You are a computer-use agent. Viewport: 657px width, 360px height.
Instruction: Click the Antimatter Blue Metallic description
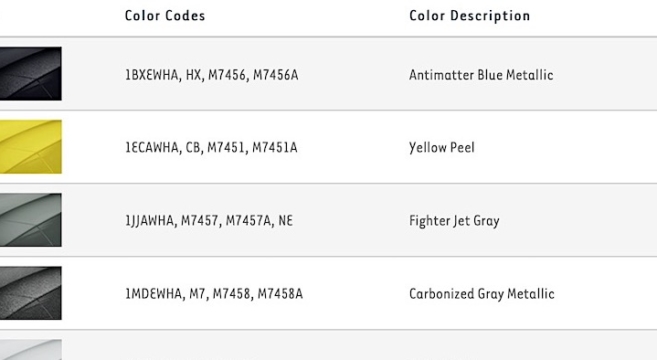click(481, 75)
